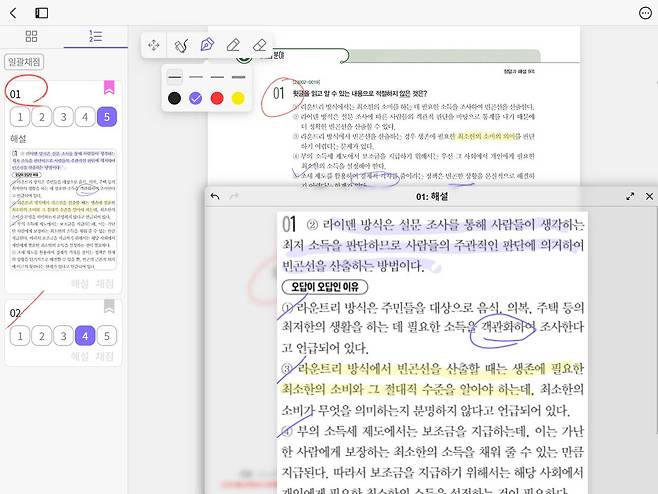The width and height of the screenshot is (658, 494).
Task: Select the eraser tool
Action: [x=260, y=45]
